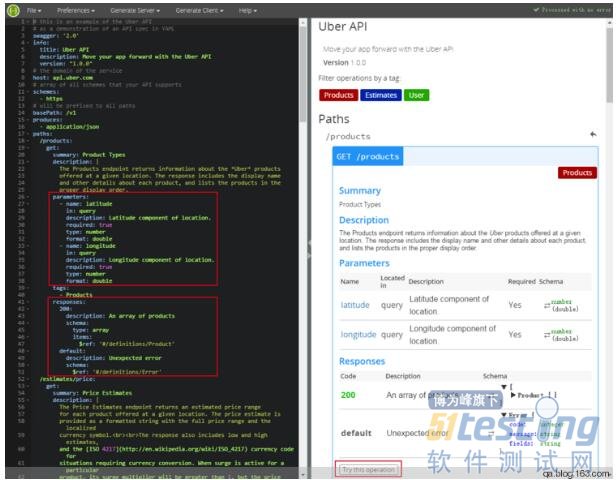Click the processed status indicator in the header
Viewport: 616px width, 480px height.
[572, 10]
